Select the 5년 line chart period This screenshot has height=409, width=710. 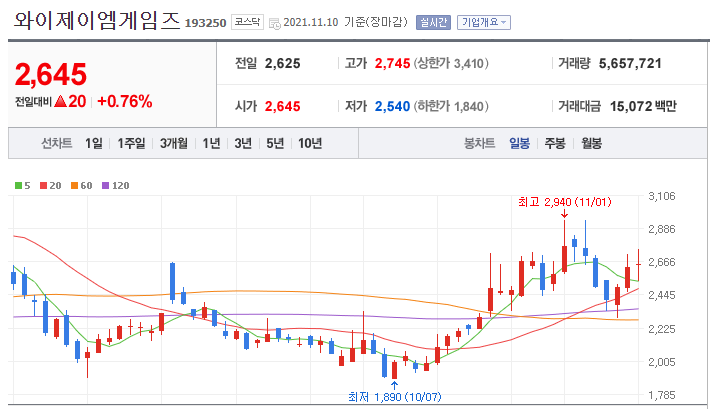coord(275,144)
